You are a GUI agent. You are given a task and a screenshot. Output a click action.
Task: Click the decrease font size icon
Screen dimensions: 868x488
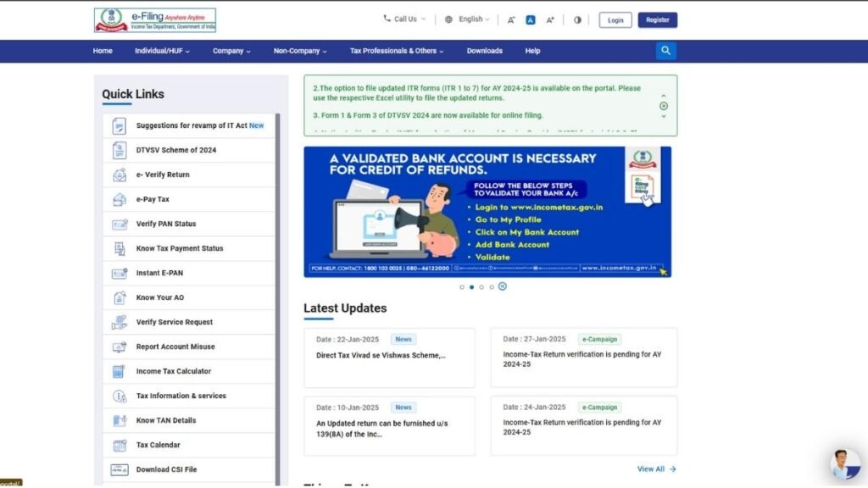tap(511, 20)
